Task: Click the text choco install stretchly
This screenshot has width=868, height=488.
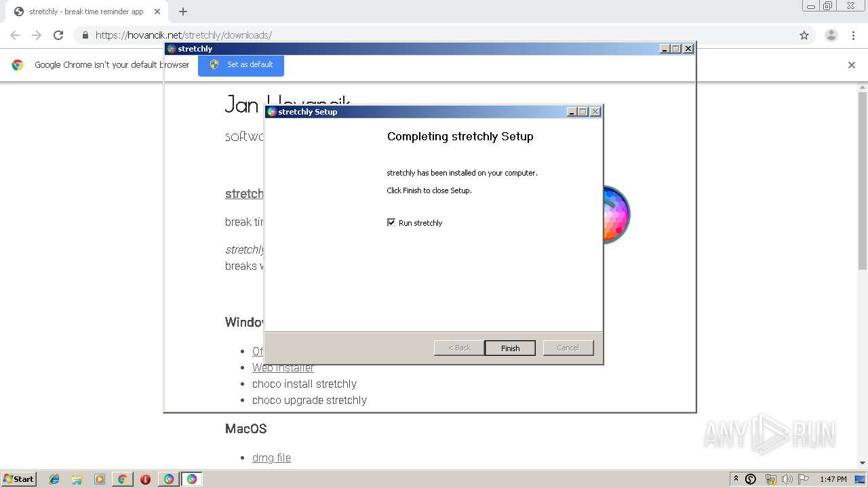Action: click(x=304, y=384)
